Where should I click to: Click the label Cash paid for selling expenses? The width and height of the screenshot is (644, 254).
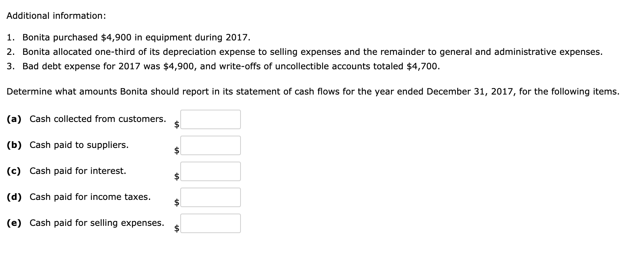tap(97, 223)
